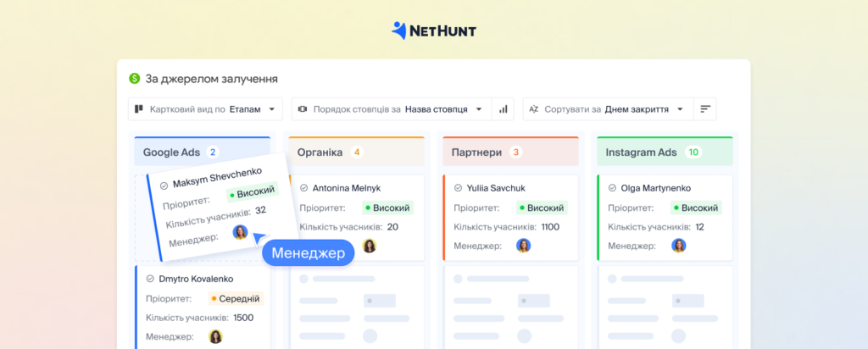
Task: Click participants value 1500 on Dmytro Kovalenko card
Action: (243, 318)
